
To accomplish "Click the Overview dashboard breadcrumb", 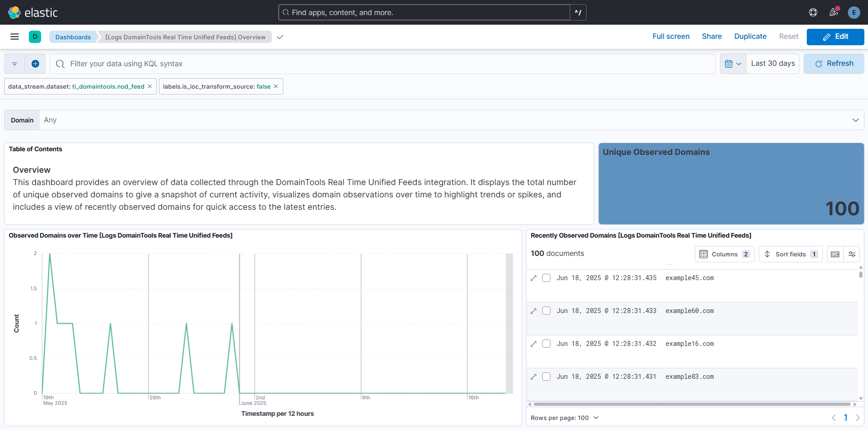I will 185,37.
